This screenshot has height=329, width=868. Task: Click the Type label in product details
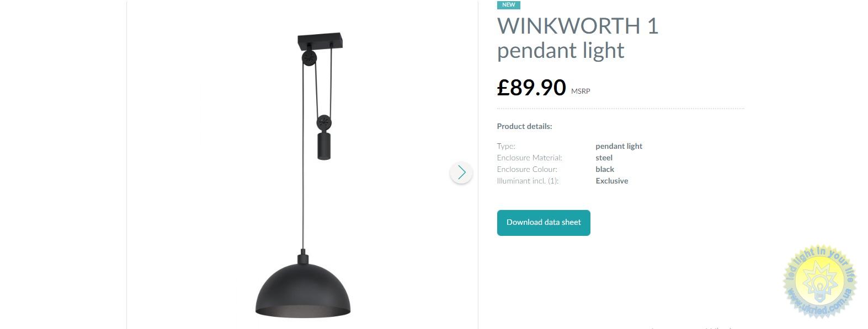[506, 146]
